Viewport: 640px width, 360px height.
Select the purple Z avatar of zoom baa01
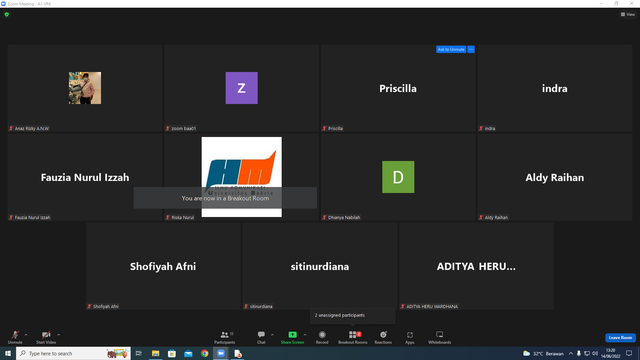point(242,88)
